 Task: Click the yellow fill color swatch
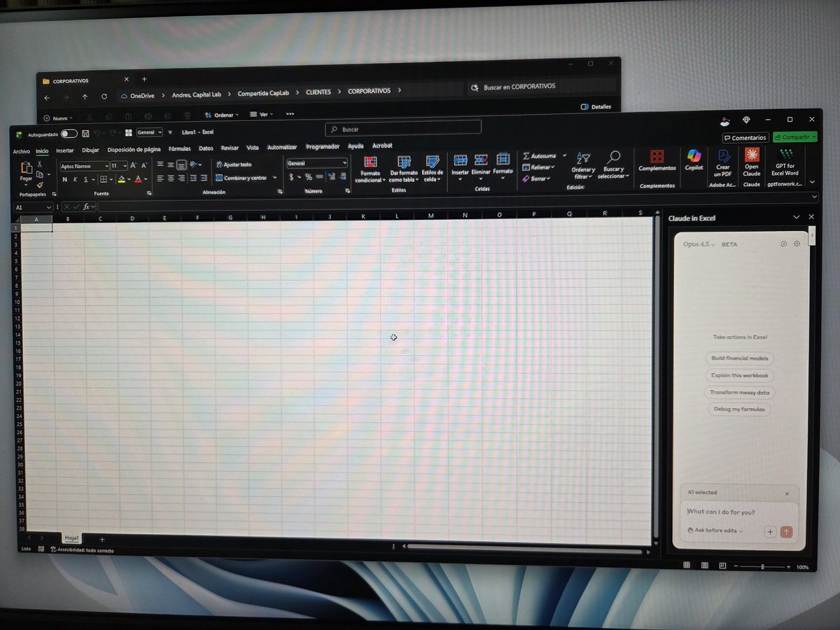122,179
